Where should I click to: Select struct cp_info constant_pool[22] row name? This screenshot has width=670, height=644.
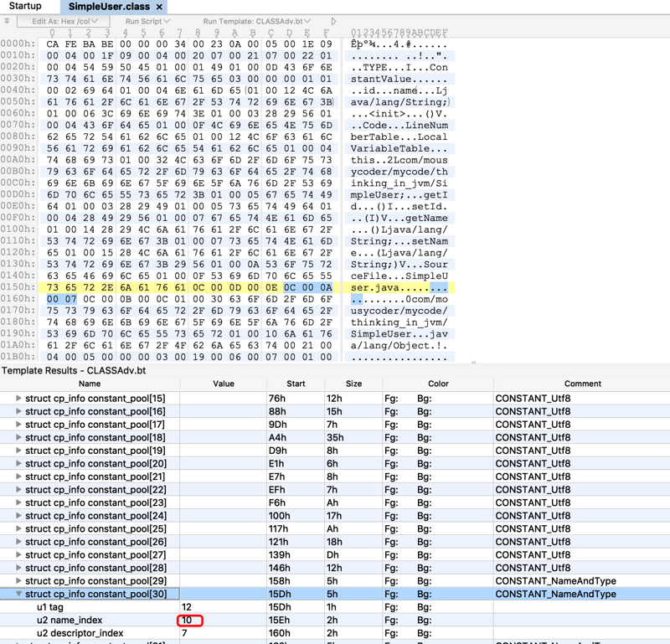(95, 490)
